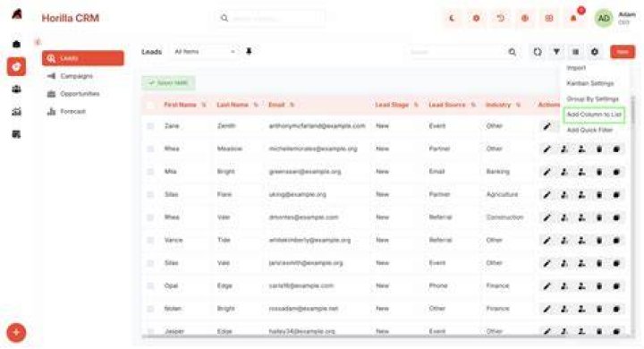Click the Phone lead source cell
644x349 pixels.
437,285
